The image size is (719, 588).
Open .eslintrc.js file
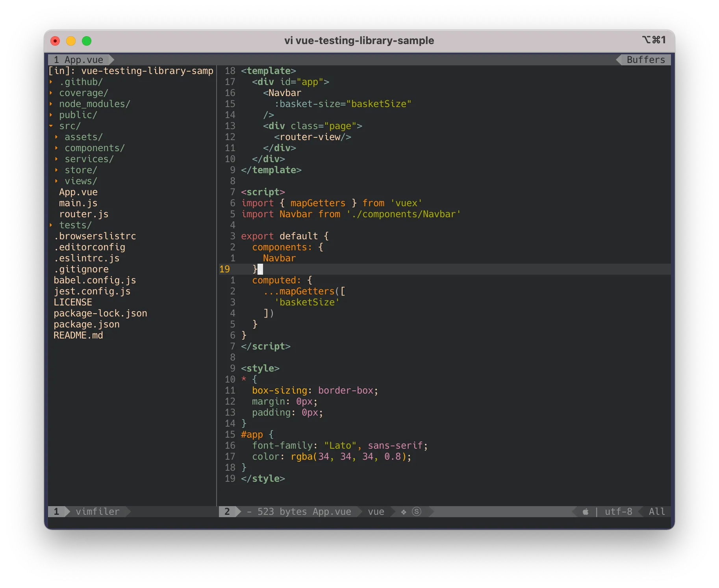tap(87, 258)
